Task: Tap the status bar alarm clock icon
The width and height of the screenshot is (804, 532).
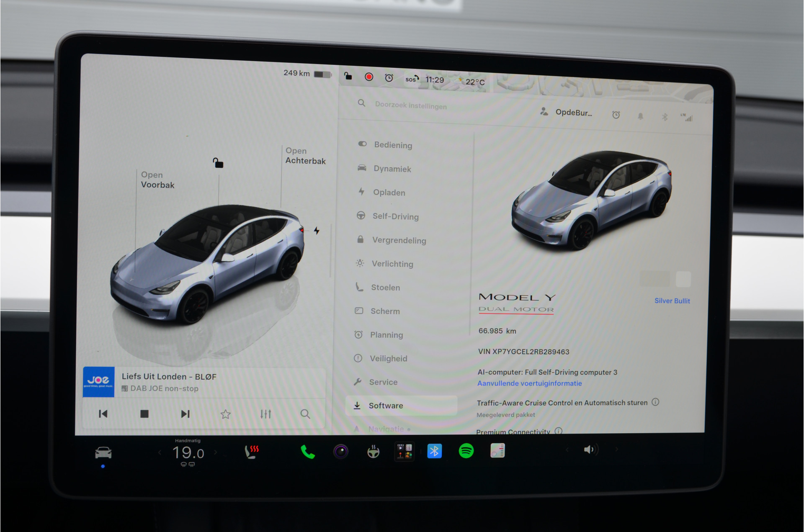Action: pyautogui.click(x=389, y=78)
